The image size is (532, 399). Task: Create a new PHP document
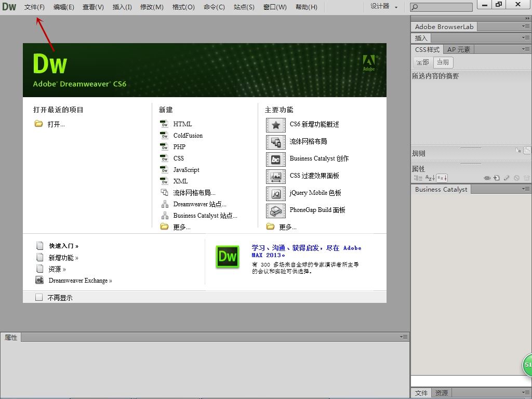pyautogui.click(x=179, y=147)
